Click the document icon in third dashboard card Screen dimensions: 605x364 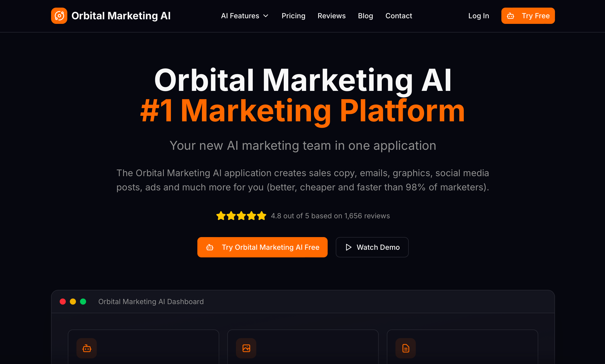pos(406,348)
